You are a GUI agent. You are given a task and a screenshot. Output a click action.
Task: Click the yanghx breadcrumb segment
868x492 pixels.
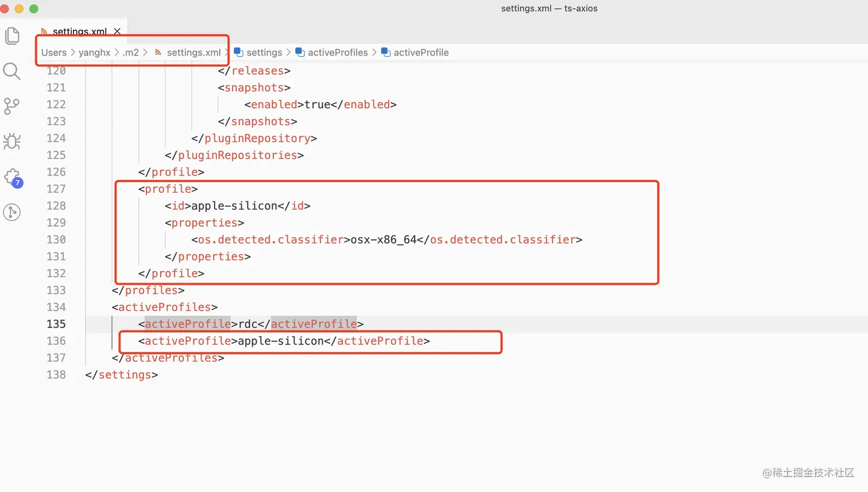pos(94,52)
